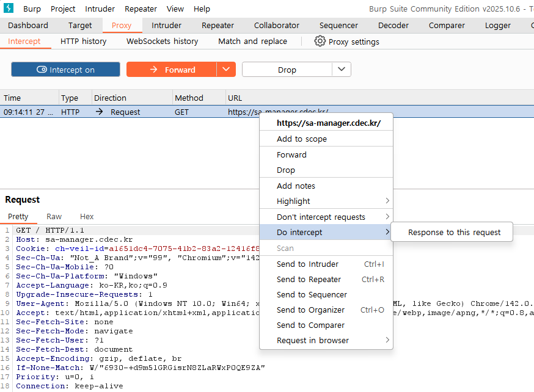Choose Send to Sequencer
Screen dimensions: 534x392
[x=326, y=295]
